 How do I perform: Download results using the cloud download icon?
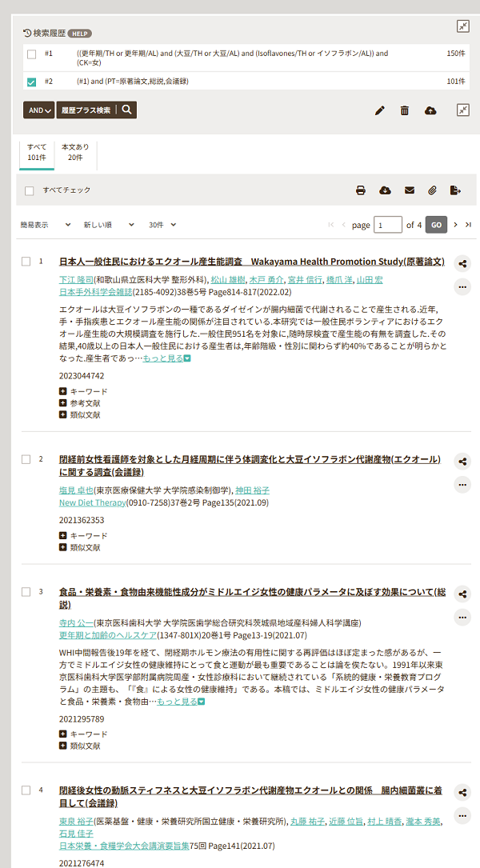click(x=385, y=190)
